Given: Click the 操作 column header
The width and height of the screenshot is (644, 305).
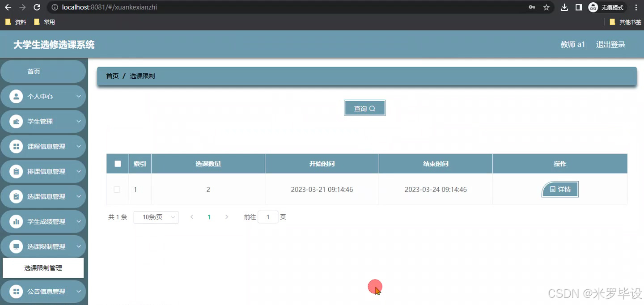Looking at the screenshot, I should point(560,164).
